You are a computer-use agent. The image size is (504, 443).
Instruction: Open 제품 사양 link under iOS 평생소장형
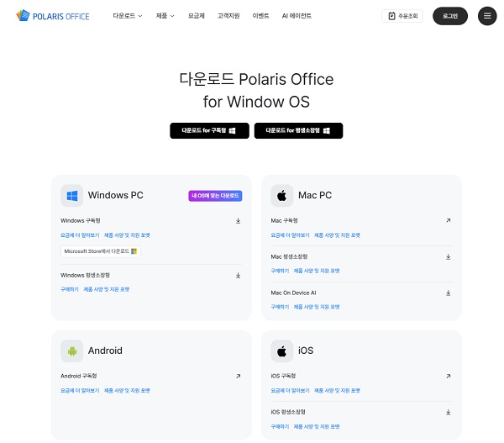coord(317,426)
